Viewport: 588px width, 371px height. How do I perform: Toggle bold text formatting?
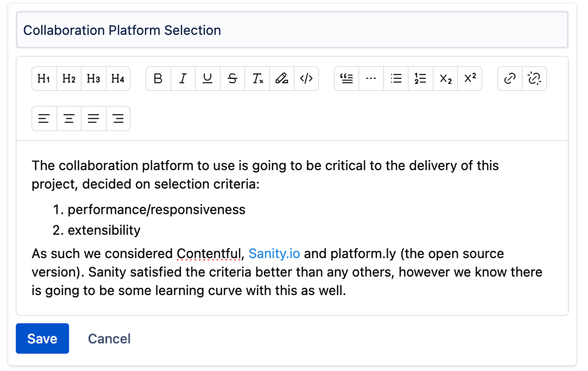click(158, 79)
